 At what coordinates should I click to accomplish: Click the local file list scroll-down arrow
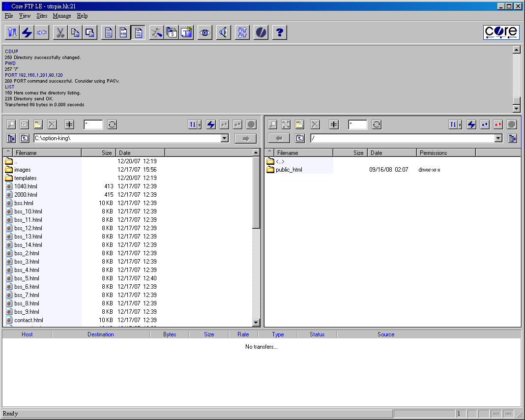tap(256, 323)
